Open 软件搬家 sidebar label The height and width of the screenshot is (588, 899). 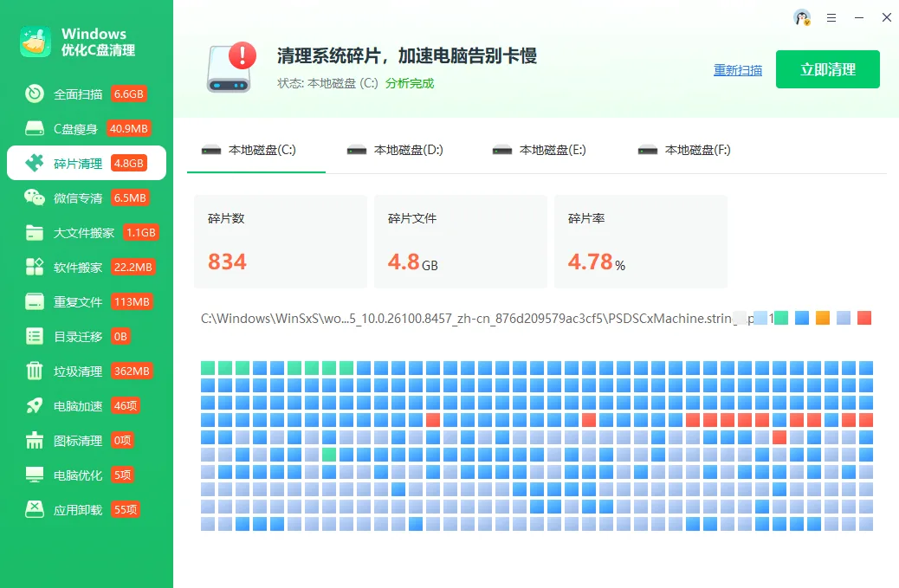pos(78,268)
